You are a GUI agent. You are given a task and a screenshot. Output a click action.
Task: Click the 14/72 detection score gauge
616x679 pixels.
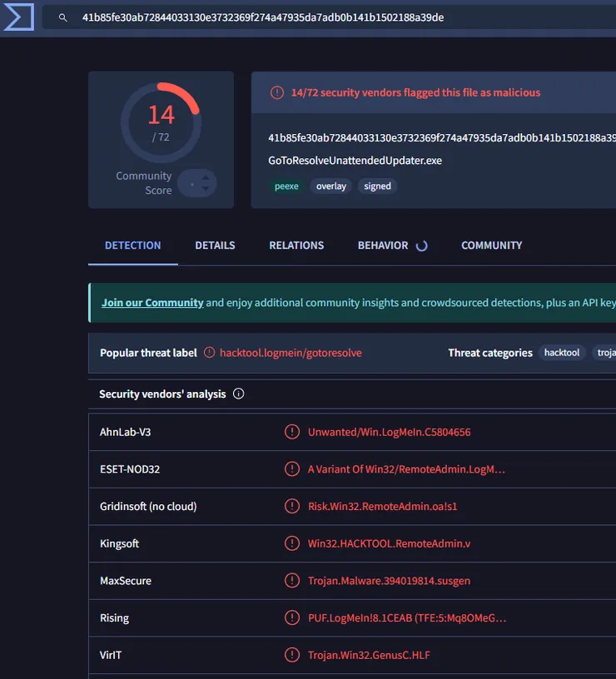click(x=161, y=121)
